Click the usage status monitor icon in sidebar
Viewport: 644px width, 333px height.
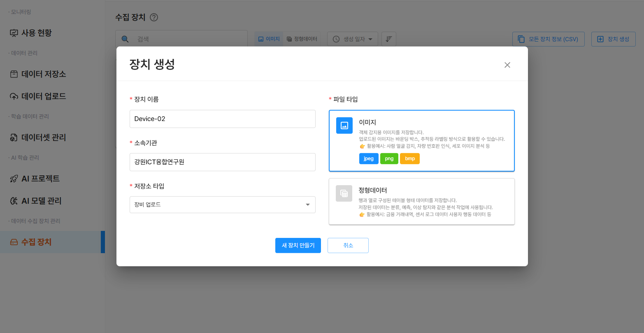pyautogui.click(x=14, y=33)
